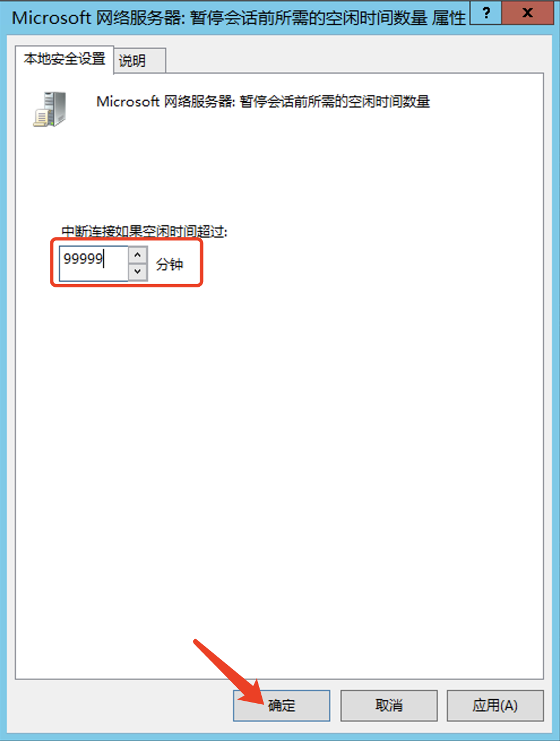
Task: Click the server policy icon
Action: pos(50,109)
